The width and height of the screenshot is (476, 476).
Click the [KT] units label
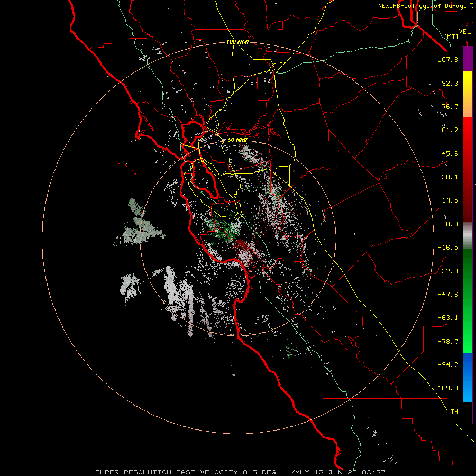coord(452,36)
